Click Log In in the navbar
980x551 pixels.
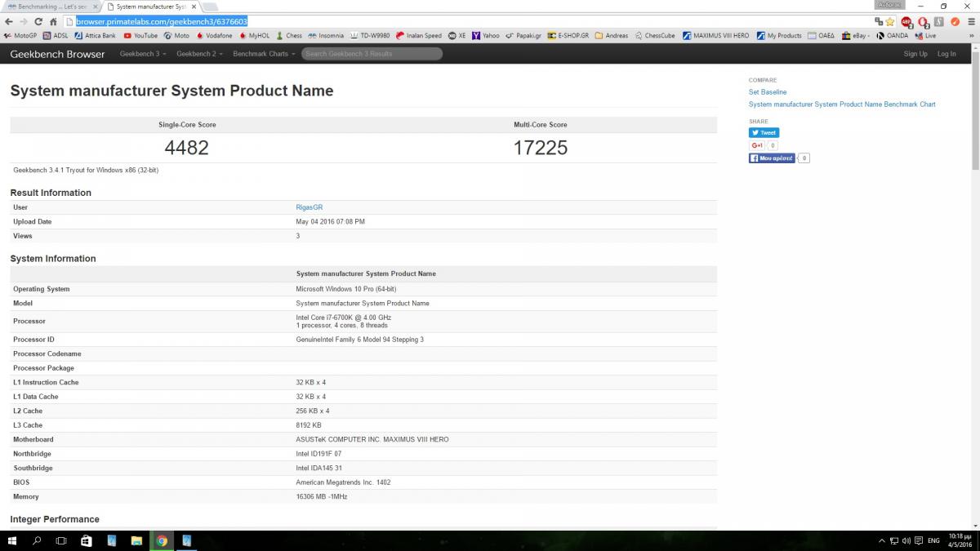947,54
